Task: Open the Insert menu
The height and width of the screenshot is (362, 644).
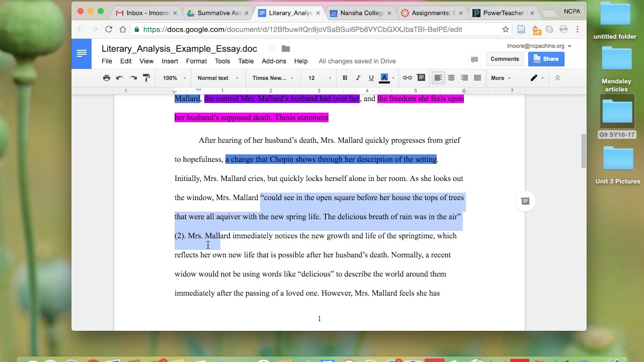Action: click(x=170, y=61)
